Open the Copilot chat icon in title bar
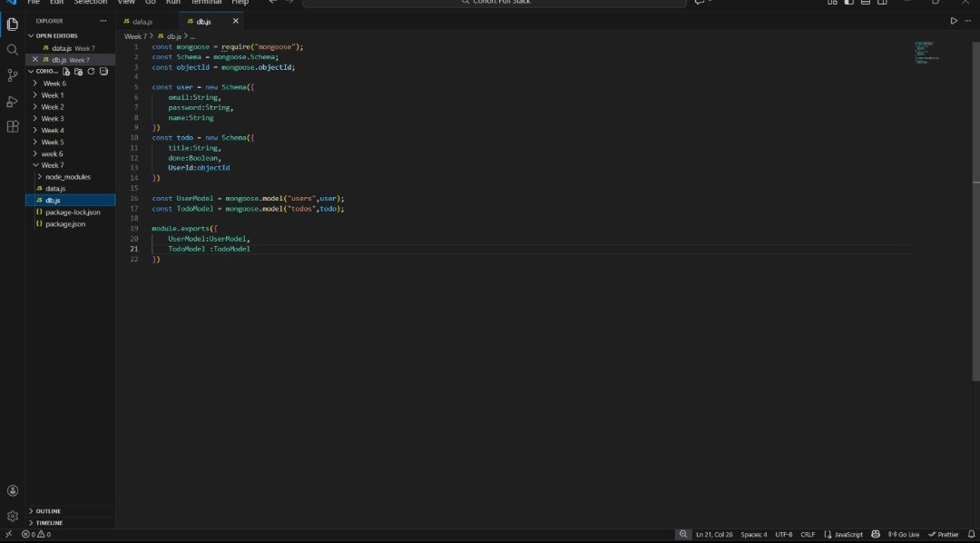 pos(700,2)
